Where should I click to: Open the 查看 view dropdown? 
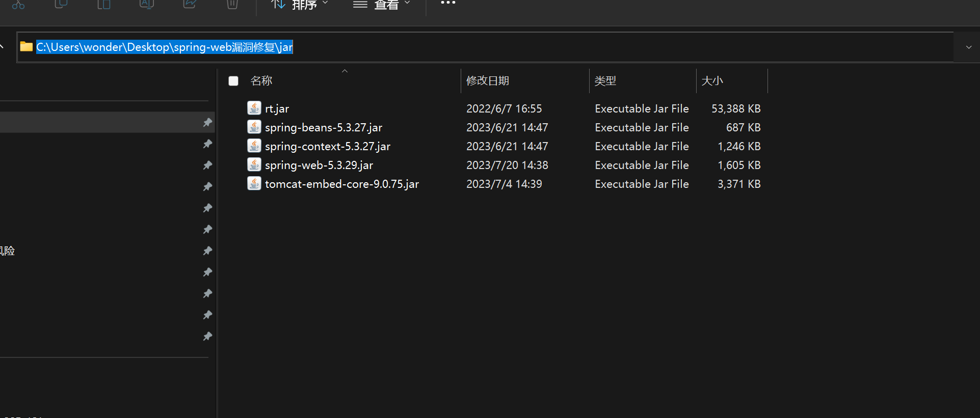[382, 5]
